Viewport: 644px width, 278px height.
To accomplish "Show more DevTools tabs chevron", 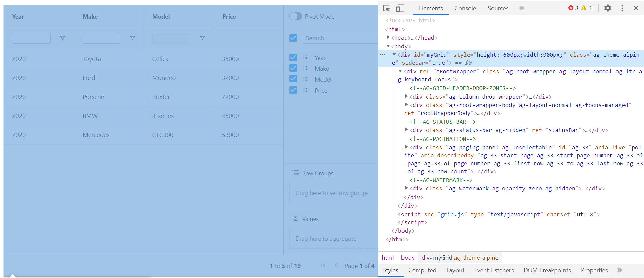I will coord(521,8).
